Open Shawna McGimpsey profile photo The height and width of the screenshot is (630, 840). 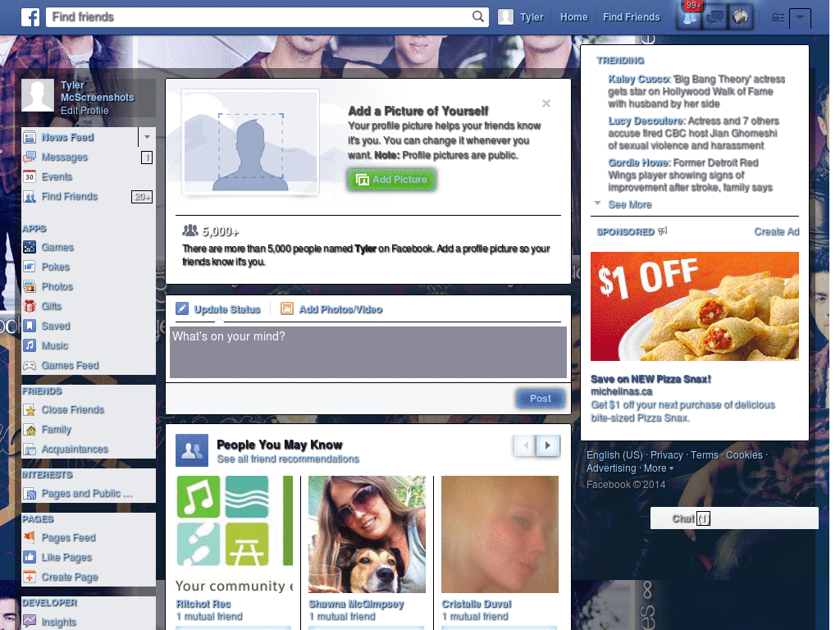(x=367, y=534)
